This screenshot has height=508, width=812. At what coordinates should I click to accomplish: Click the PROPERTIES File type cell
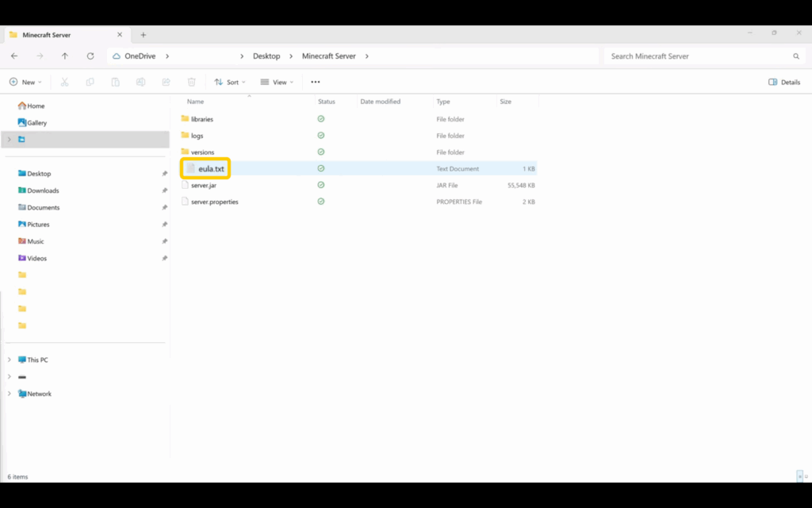coord(459,202)
